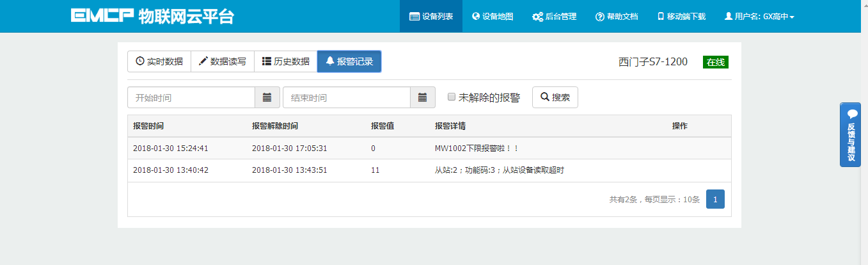Toggle the 未解除的报警 checkbox

pyautogui.click(x=452, y=97)
